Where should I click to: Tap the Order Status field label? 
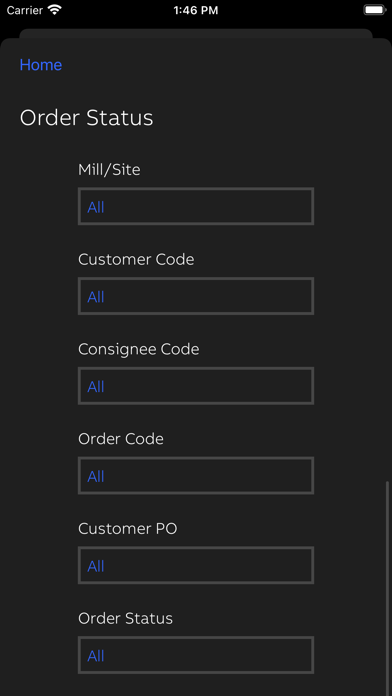point(125,618)
